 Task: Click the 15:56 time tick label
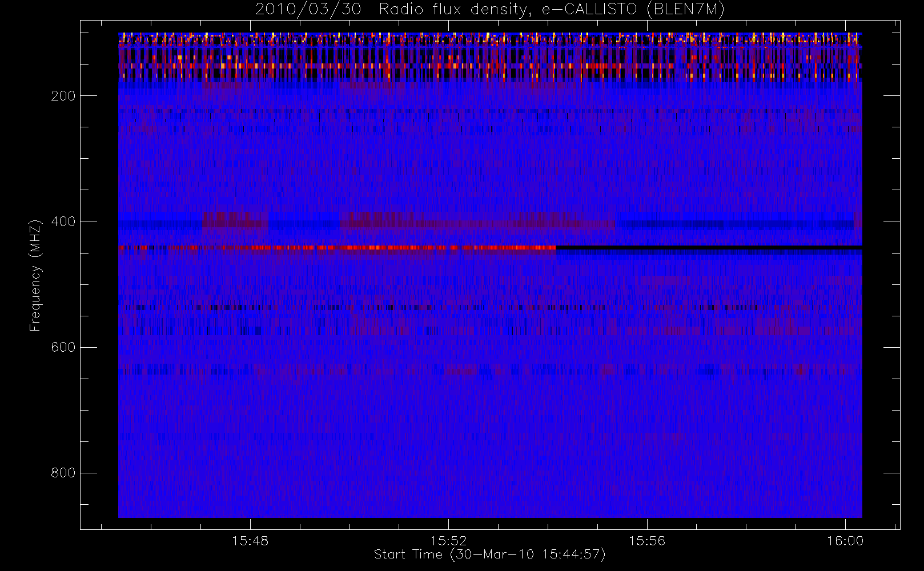pos(647,541)
